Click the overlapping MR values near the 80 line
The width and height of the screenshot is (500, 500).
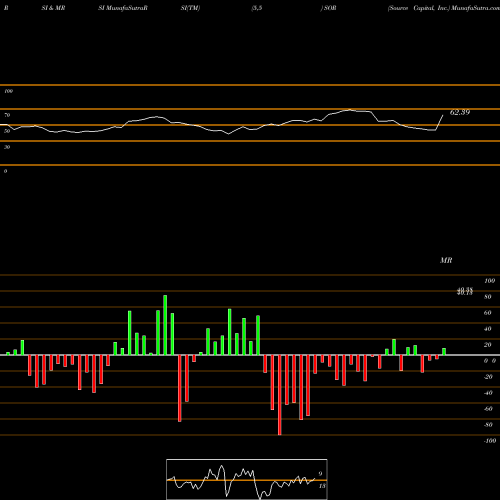coord(465,292)
